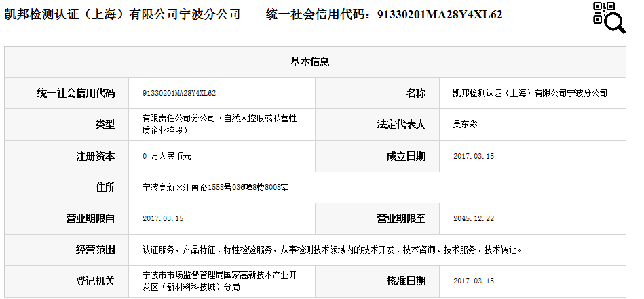The height and width of the screenshot is (299, 644).
Task: Select the credit code value in the table
Action: (x=179, y=93)
